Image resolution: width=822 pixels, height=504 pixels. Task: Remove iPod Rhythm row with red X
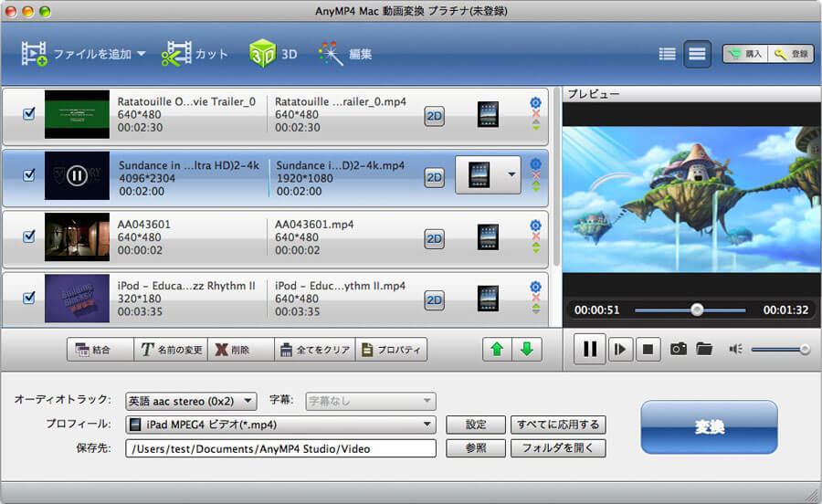536,298
